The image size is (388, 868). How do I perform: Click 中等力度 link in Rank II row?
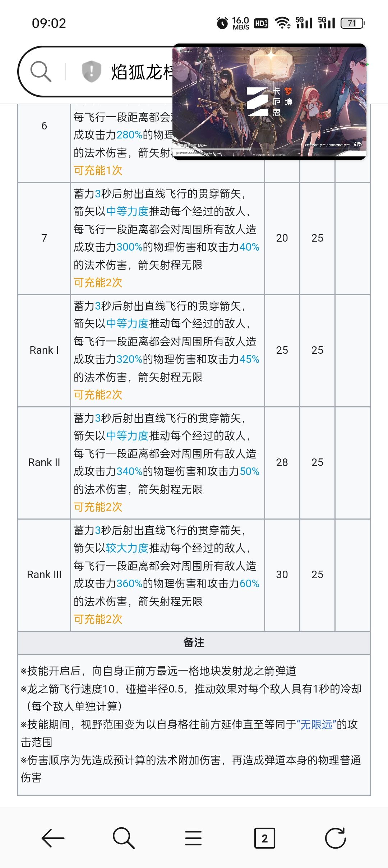tap(127, 436)
